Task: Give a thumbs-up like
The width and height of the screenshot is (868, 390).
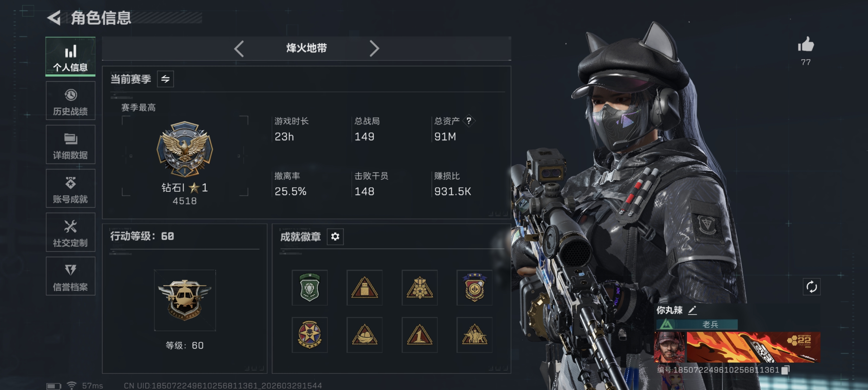Action: pyautogui.click(x=806, y=45)
